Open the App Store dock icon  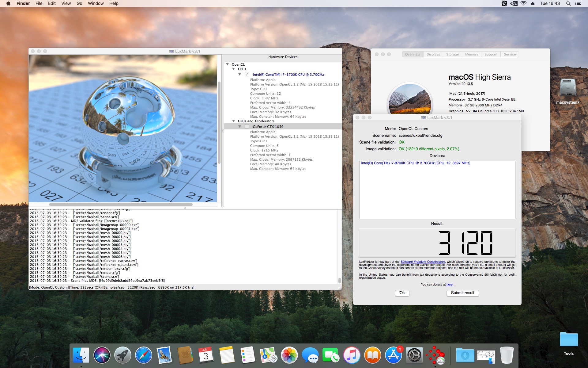[394, 355]
